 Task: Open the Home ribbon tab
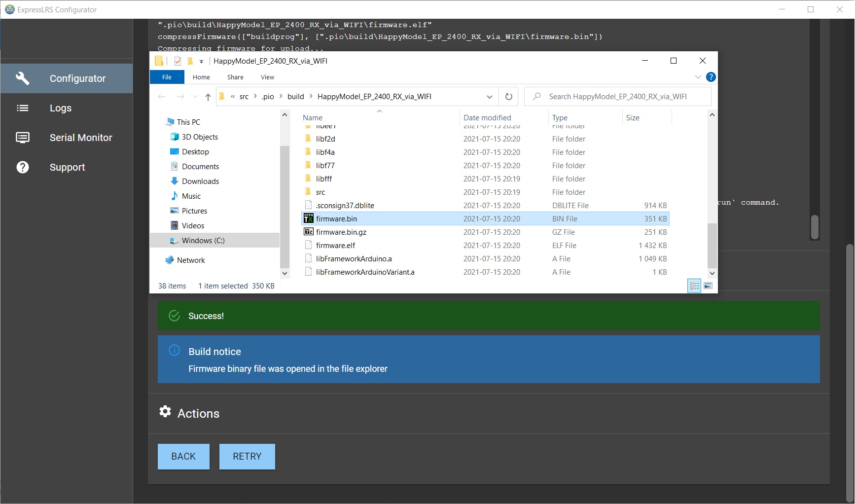[x=201, y=77]
